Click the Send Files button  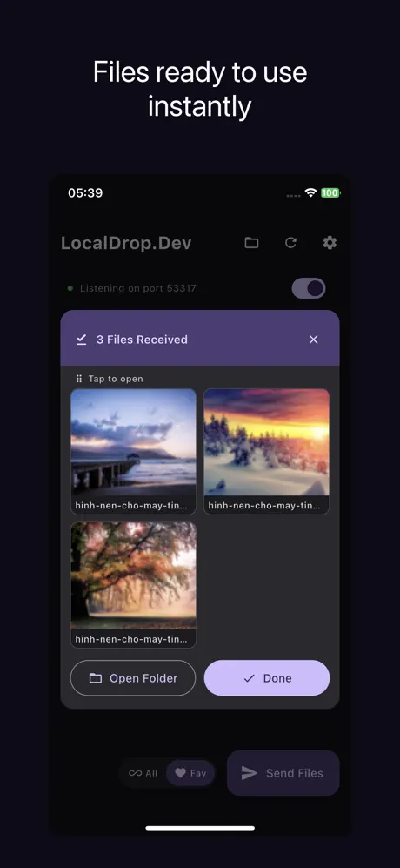coord(283,773)
